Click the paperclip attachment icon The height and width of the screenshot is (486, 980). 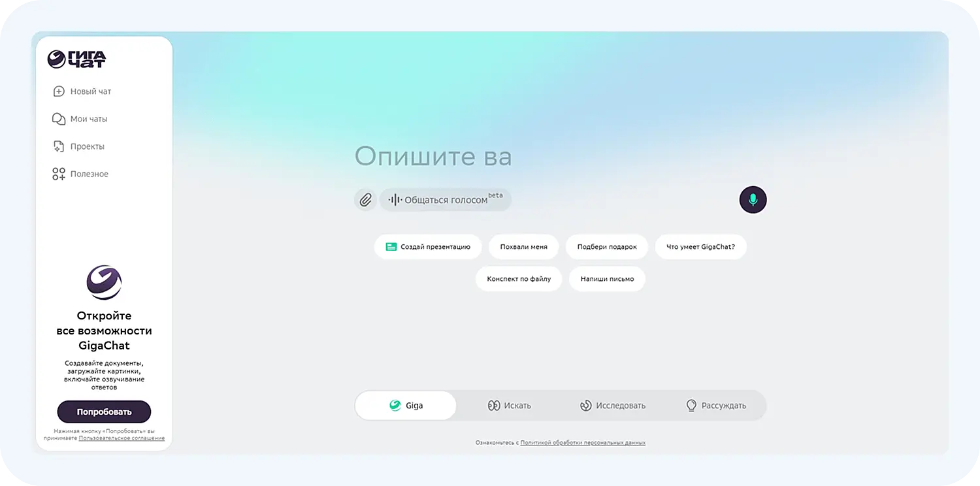(365, 199)
